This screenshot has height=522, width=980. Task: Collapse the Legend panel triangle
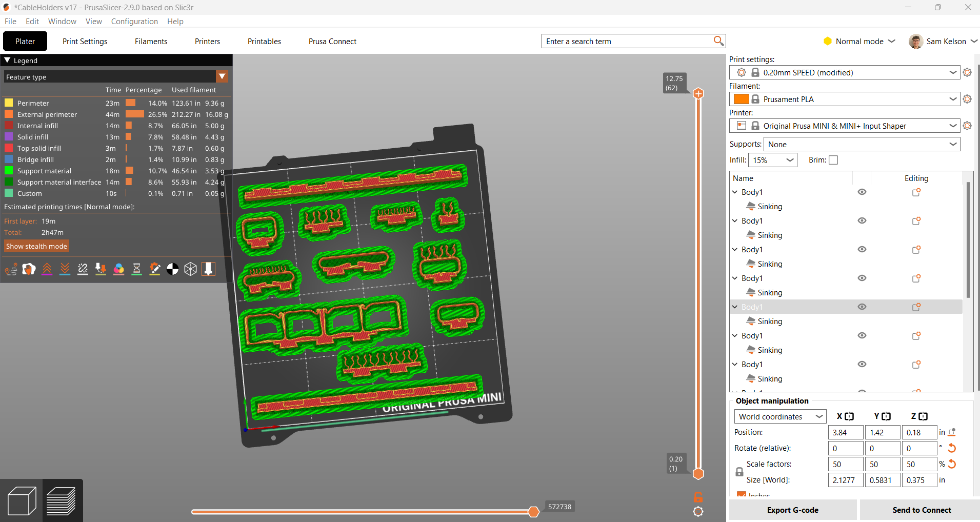7,60
